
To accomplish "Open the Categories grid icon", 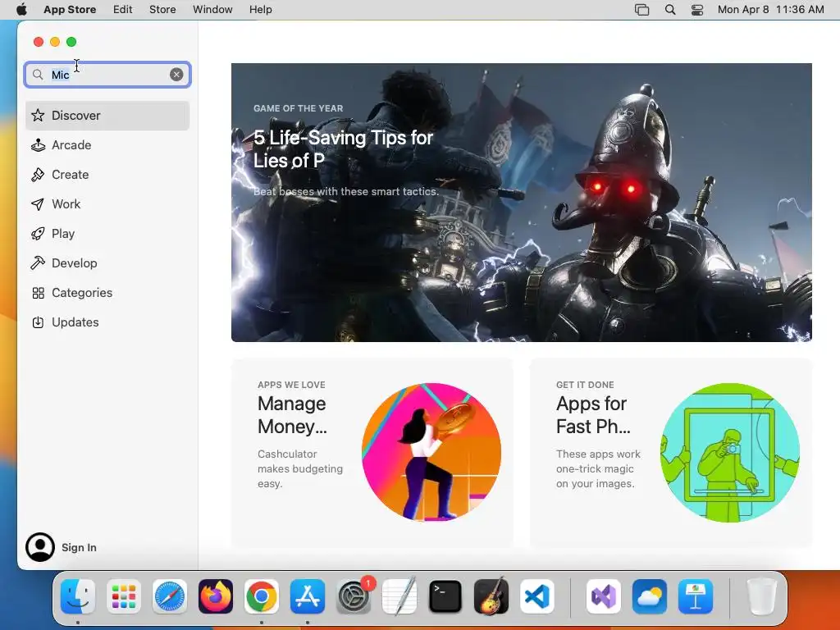I will [38, 293].
